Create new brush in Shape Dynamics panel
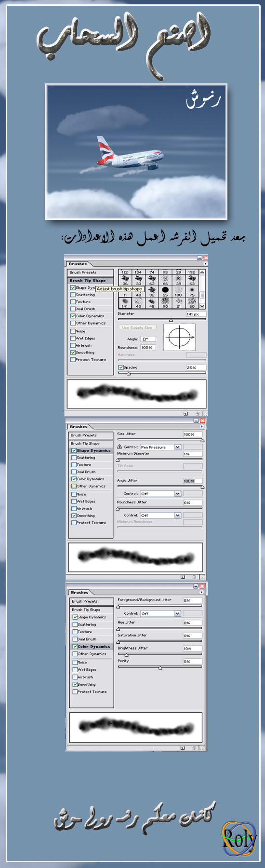 [183, 577]
